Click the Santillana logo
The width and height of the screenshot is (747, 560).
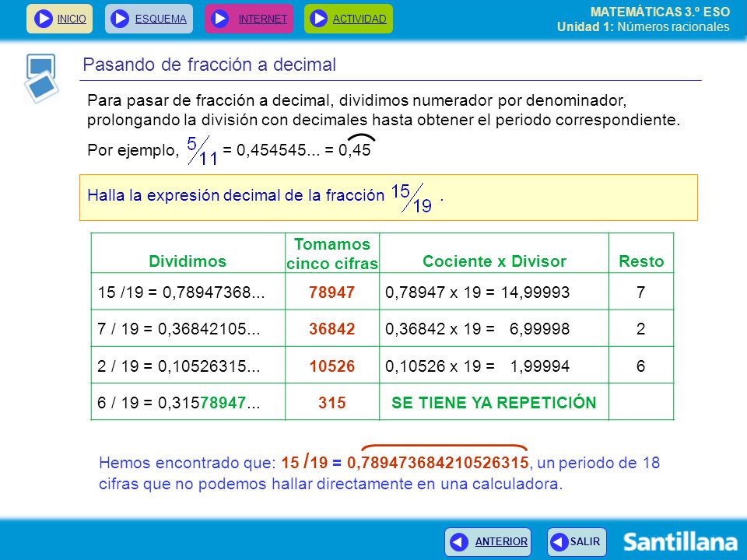(680, 542)
